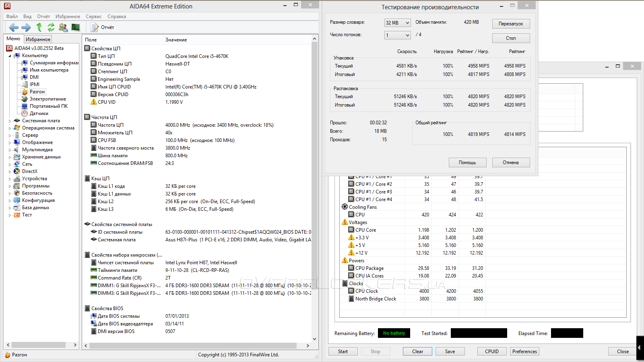The width and height of the screenshot is (644, 362).
Task: Click the Перезапуск button
Action: [x=511, y=24]
